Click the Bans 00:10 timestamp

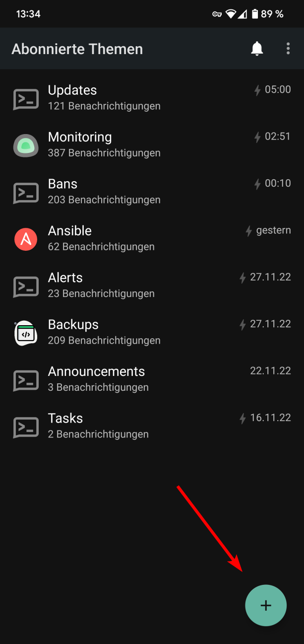[x=278, y=183]
